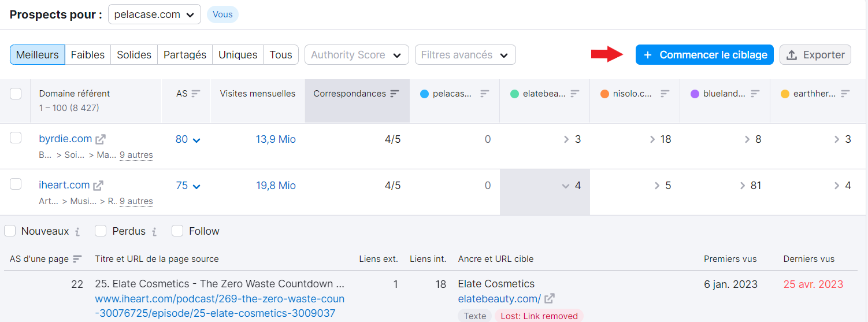Click info icon next to Perdus
The width and height of the screenshot is (868, 322).
(154, 232)
